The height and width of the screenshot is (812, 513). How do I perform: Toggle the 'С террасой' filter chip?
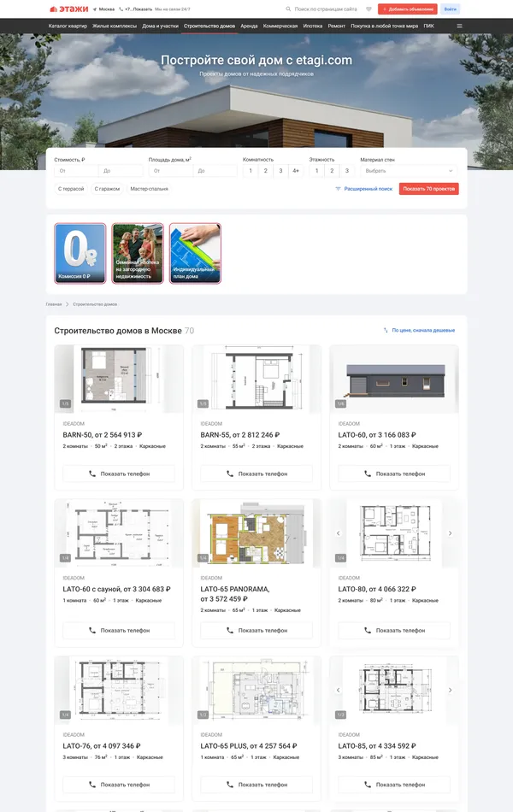click(x=71, y=189)
